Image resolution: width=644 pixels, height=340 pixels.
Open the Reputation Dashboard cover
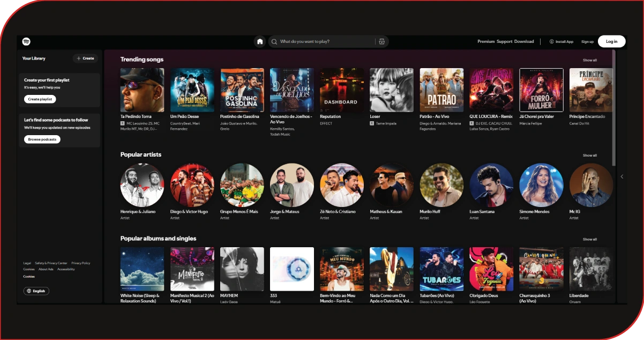tap(342, 90)
